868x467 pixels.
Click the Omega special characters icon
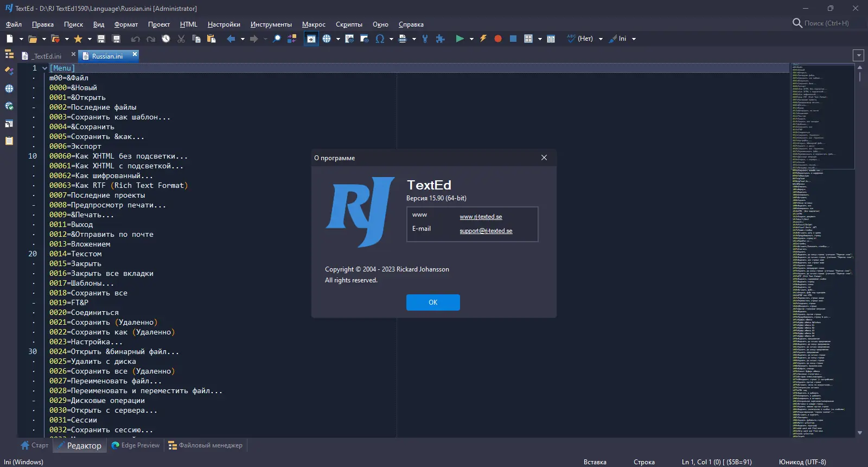pos(380,39)
